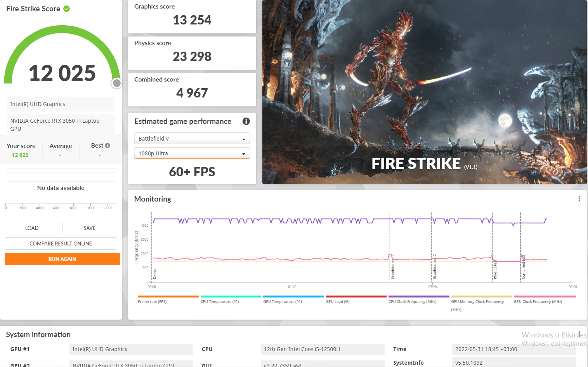
Task: Open the three-dot menu in the Monitoring panel
Action: [x=579, y=199]
